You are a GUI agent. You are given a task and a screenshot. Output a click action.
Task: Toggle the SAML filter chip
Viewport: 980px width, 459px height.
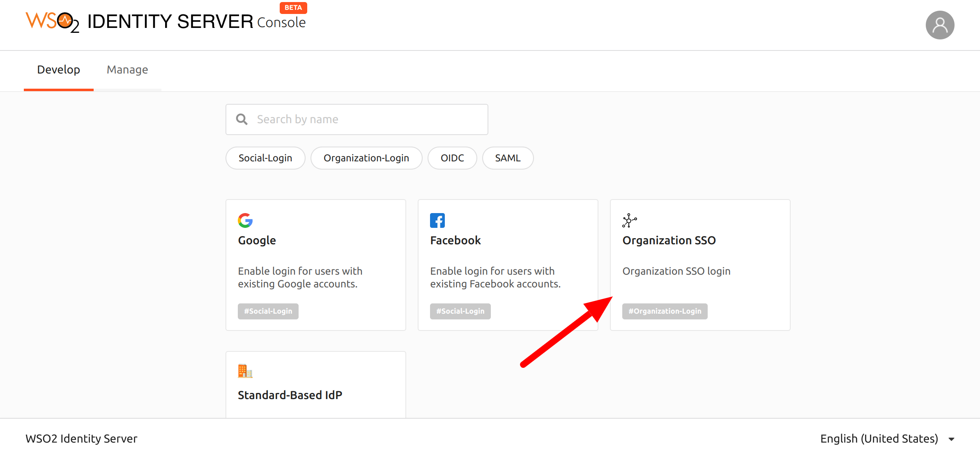[x=507, y=158]
